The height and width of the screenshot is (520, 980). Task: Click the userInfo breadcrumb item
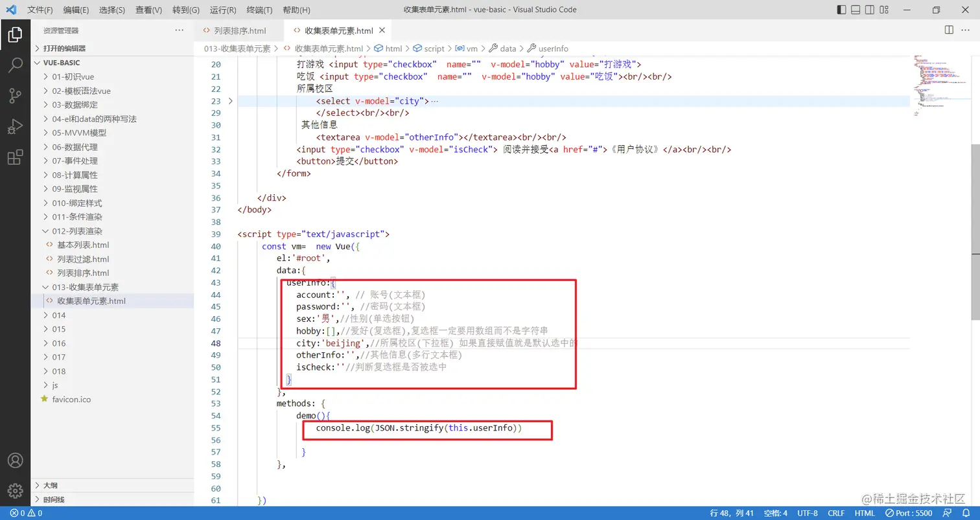click(548, 49)
